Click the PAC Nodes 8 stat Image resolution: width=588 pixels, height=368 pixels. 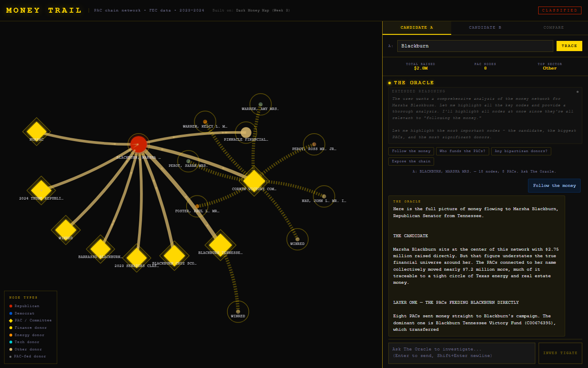[x=485, y=67]
